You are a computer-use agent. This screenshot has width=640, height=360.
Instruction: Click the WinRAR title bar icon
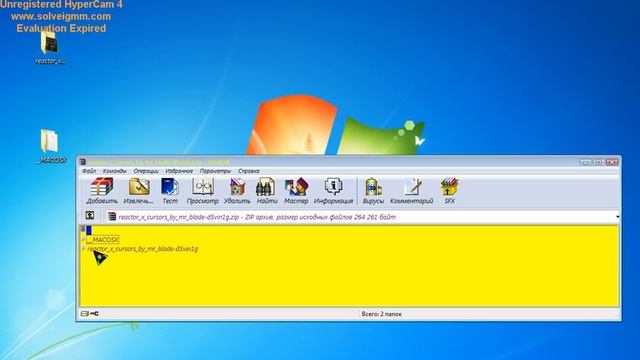(x=83, y=162)
